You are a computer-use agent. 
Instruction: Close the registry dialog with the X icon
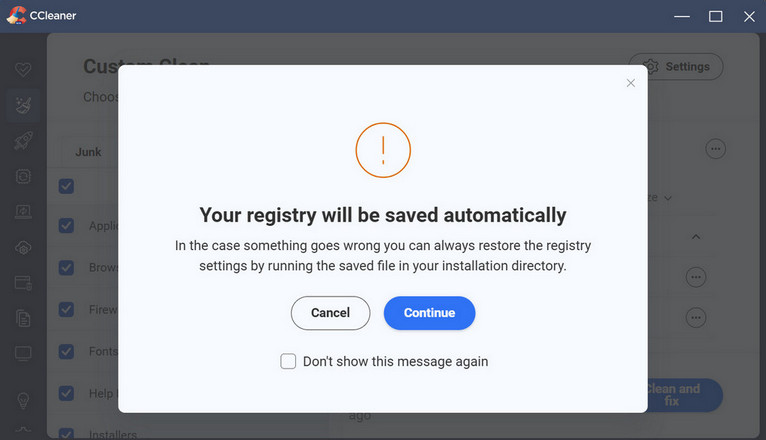click(x=630, y=83)
